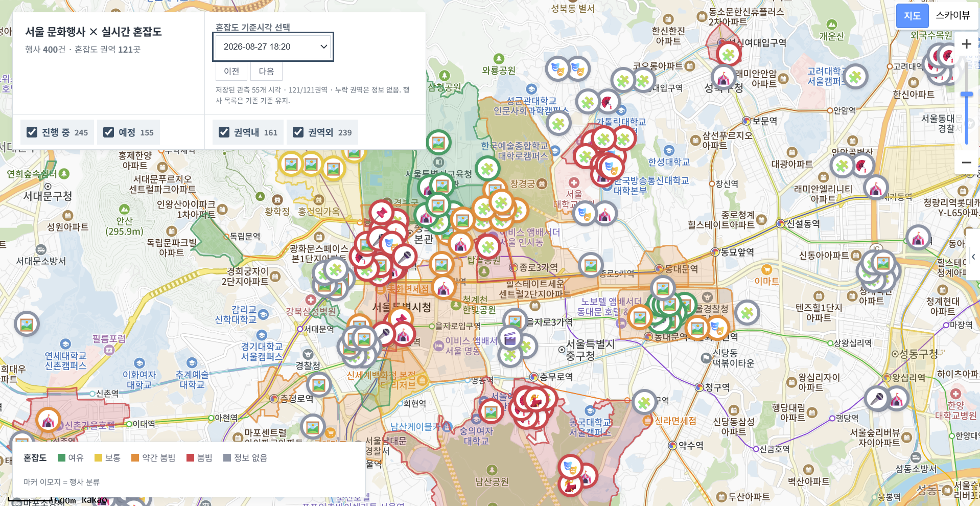Click the film clapperboard event marker
The width and height of the screenshot is (980, 506).
510,338
